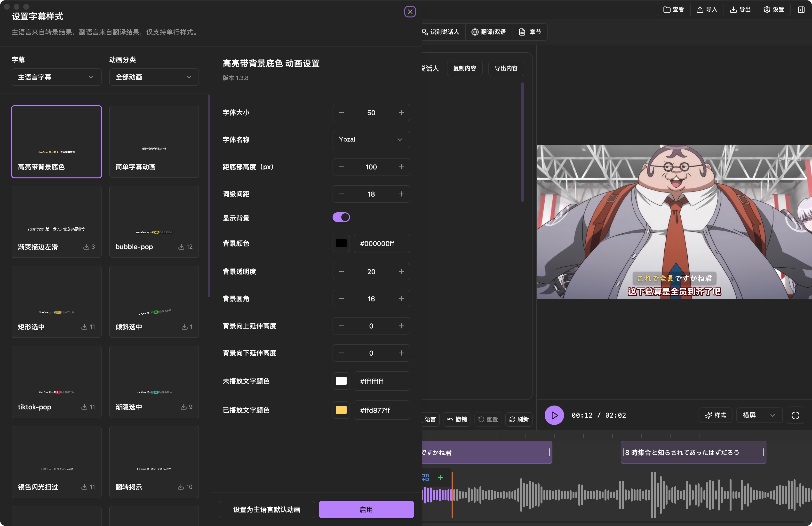Image resolution: width=812 pixels, height=526 pixels.
Task: Toggle the sidebar panel icon
Action: click(801, 9)
